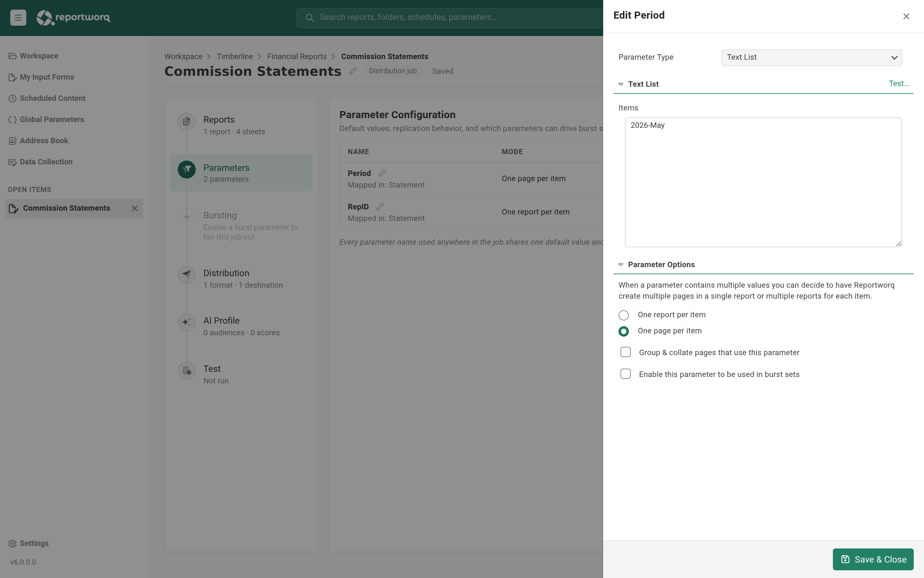The height and width of the screenshot is (578, 924).
Task: Click the v6.0.0.0 version label
Action: [23, 562]
